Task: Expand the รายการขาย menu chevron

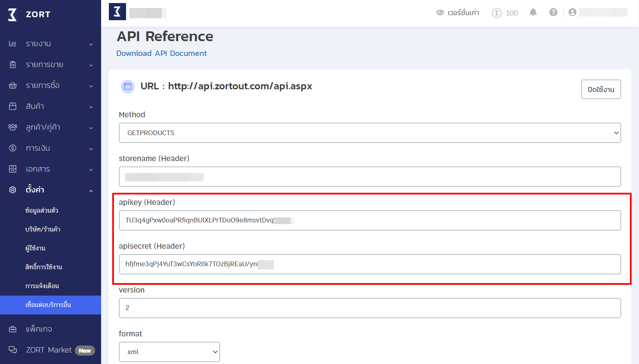Action: pos(91,65)
